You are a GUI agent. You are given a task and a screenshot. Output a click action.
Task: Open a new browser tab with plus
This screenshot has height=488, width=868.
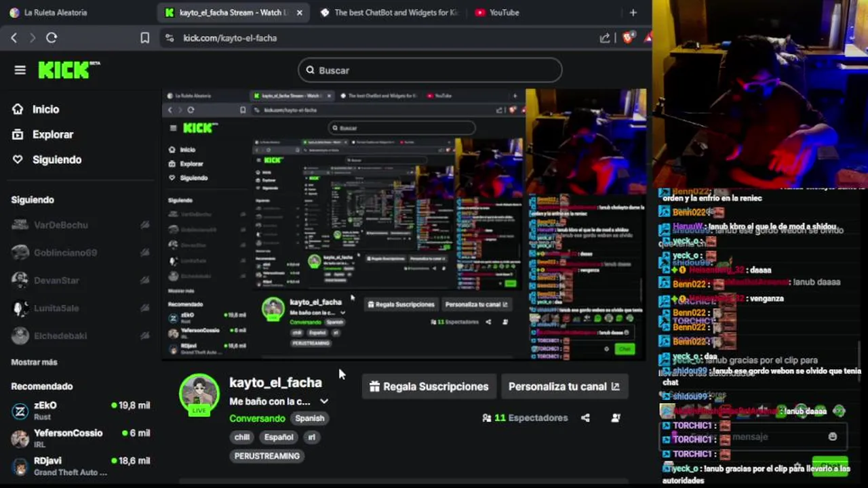tap(633, 12)
